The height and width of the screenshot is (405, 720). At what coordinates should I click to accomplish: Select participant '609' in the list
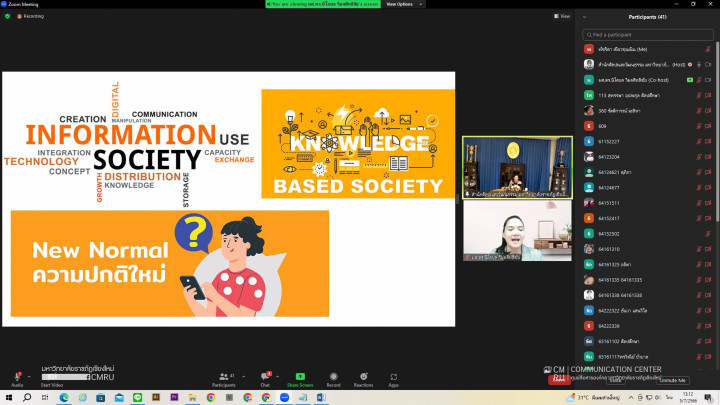(648, 126)
